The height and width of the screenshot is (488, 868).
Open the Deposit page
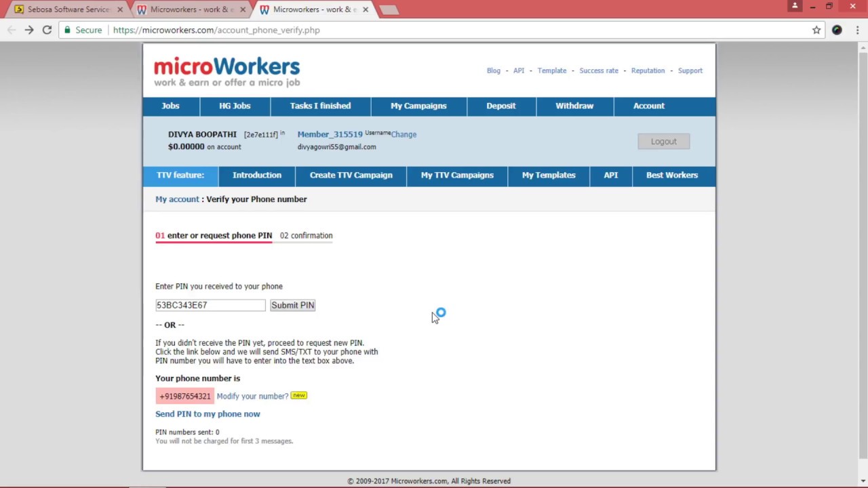pos(501,106)
